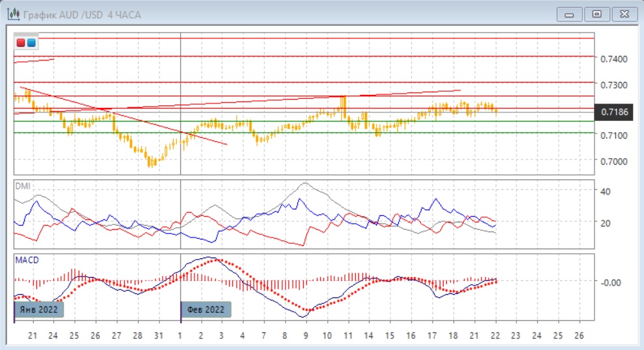Click the Янв 2022 month marker
The width and height of the screenshot is (644, 350).
[39, 310]
